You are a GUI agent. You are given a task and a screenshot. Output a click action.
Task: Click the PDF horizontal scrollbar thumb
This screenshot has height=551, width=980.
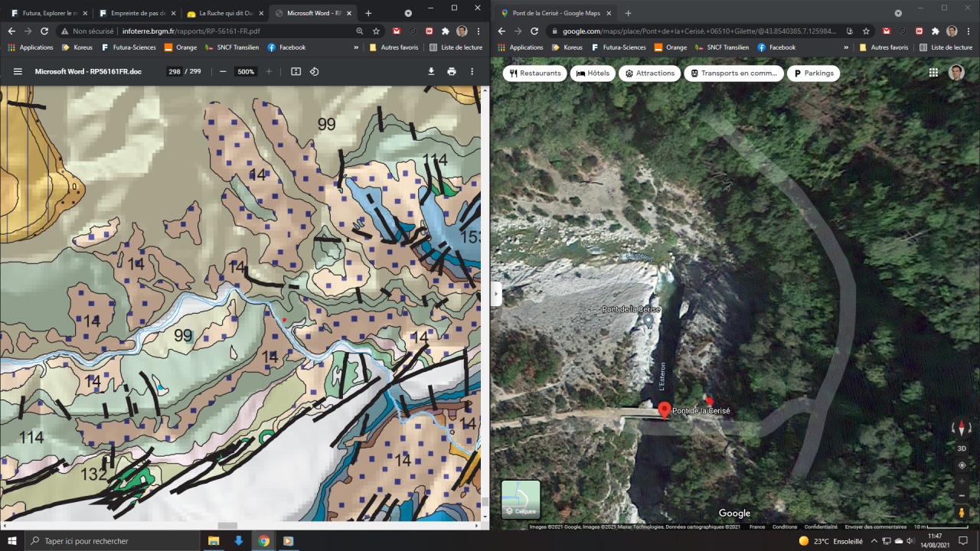227,526
